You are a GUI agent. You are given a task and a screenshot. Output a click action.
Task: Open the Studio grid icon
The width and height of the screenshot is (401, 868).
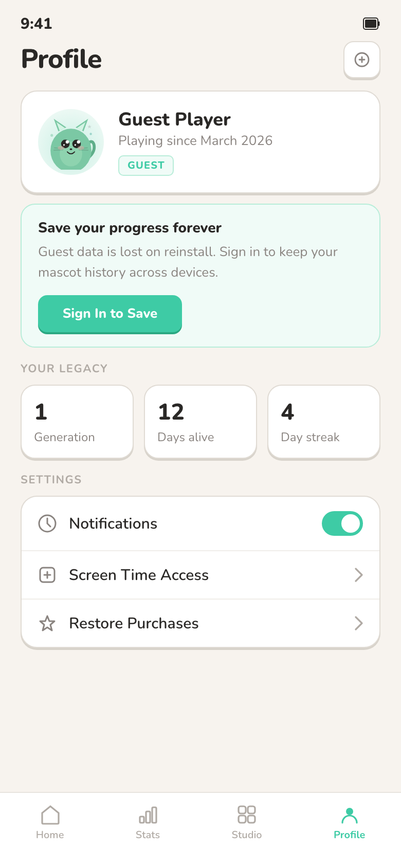point(247,815)
